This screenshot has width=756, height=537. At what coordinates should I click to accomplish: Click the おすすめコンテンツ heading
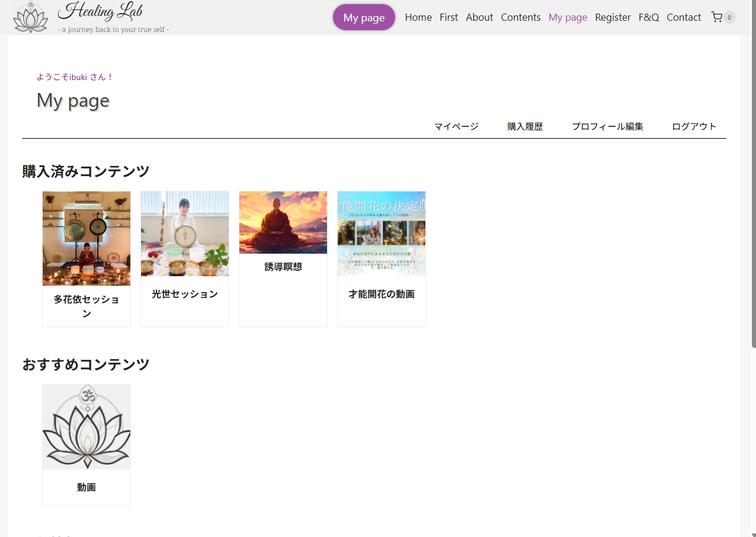coord(86,365)
